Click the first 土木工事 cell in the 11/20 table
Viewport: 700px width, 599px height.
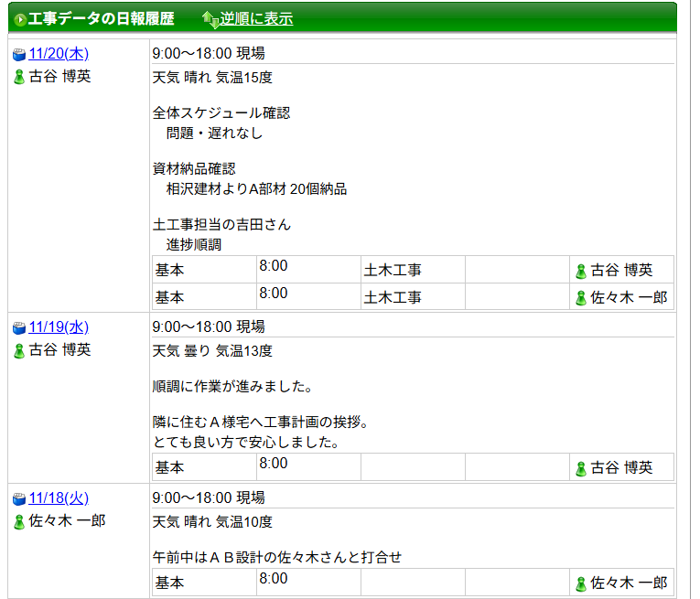coord(393,271)
